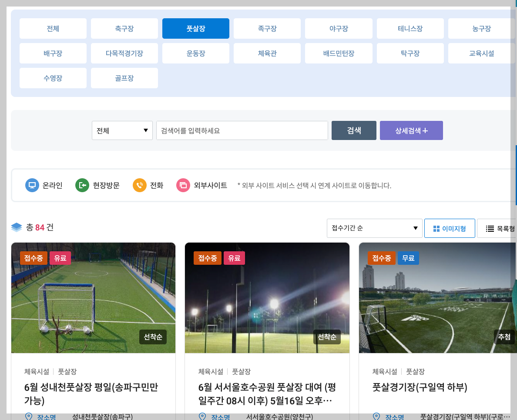This screenshot has width=517, height=420.
Task: Click 유료 badge on 서서울호수공원 photo
Action: click(x=234, y=258)
